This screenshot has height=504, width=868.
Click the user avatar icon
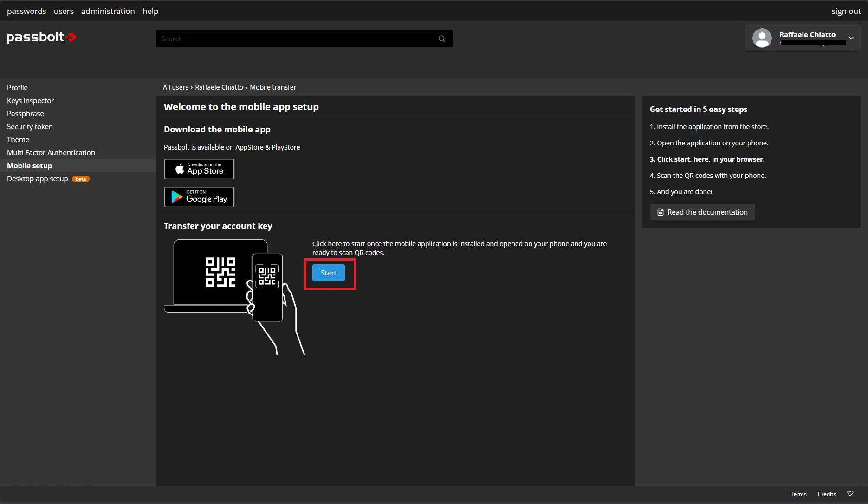click(762, 38)
